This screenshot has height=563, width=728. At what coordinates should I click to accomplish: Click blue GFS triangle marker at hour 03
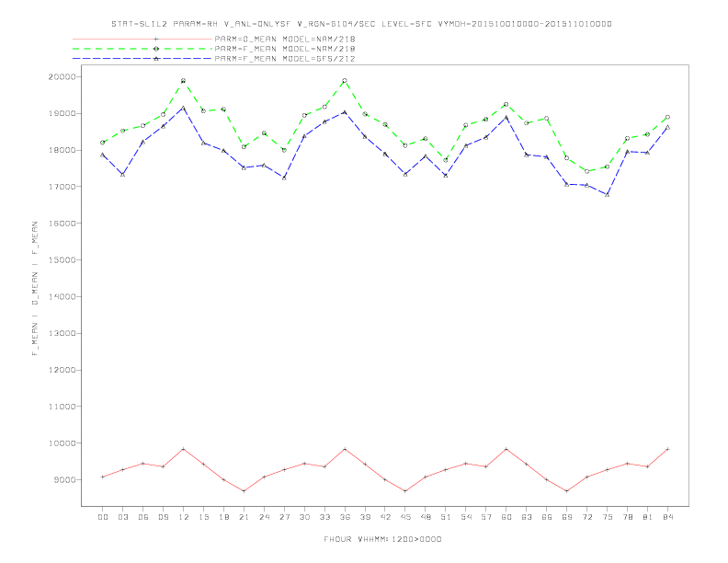(x=122, y=174)
